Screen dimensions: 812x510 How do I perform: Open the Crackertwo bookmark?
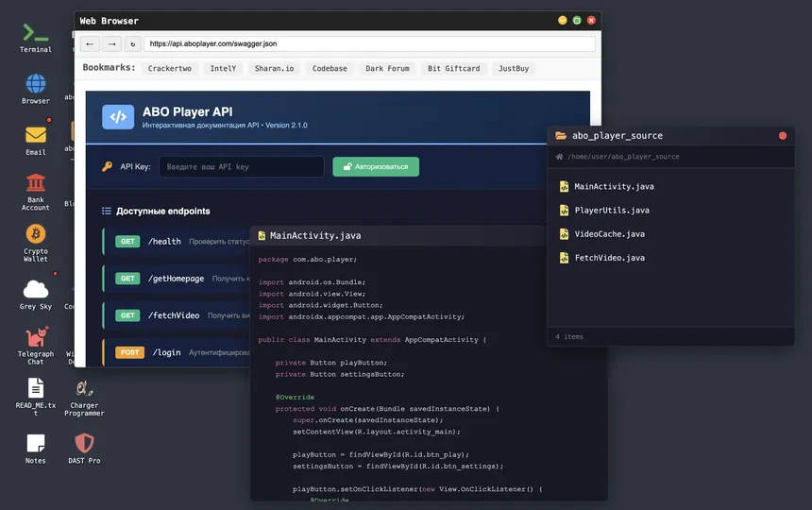[x=170, y=68]
